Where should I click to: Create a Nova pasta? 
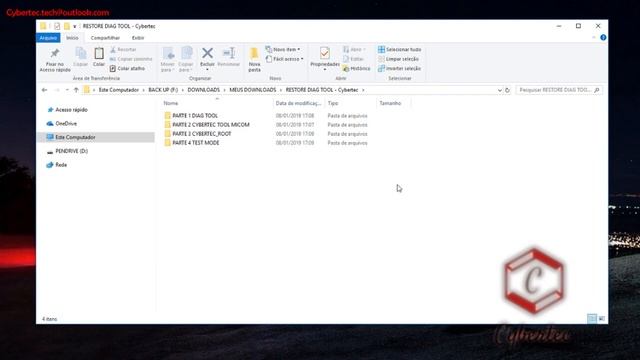[x=254, y=60]
